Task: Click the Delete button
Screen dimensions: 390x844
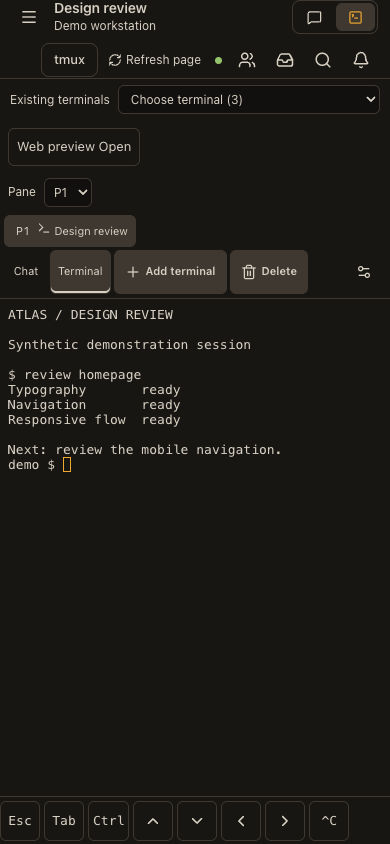Action: pyautogui.click(x=269, y=272)
